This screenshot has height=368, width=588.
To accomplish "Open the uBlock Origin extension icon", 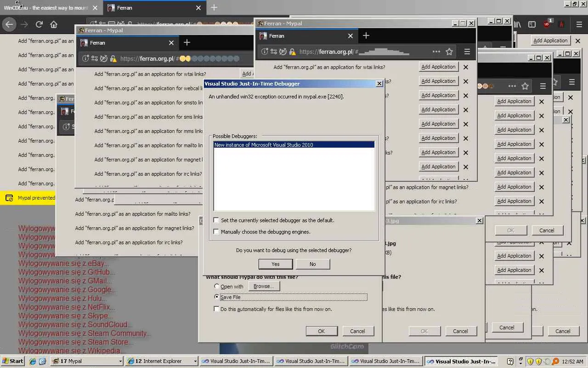I will pyautogui.click(x=547, y=24).
